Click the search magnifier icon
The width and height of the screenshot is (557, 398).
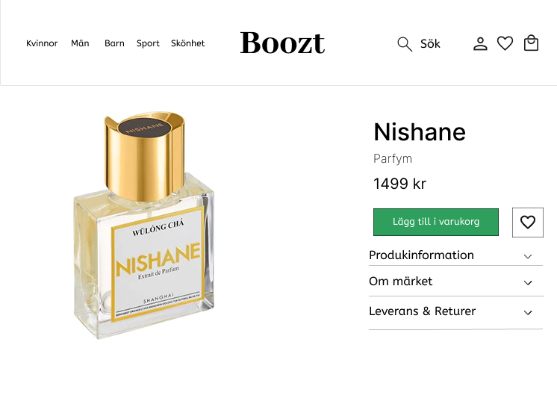[405, 44]
